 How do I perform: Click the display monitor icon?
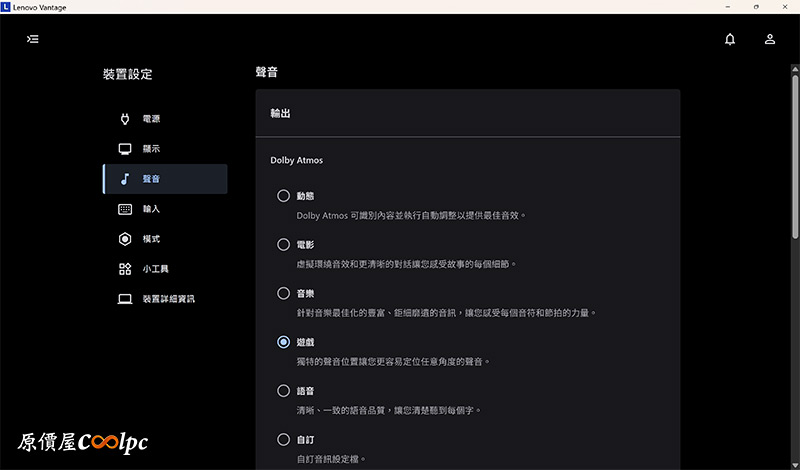tap(124, 149)
